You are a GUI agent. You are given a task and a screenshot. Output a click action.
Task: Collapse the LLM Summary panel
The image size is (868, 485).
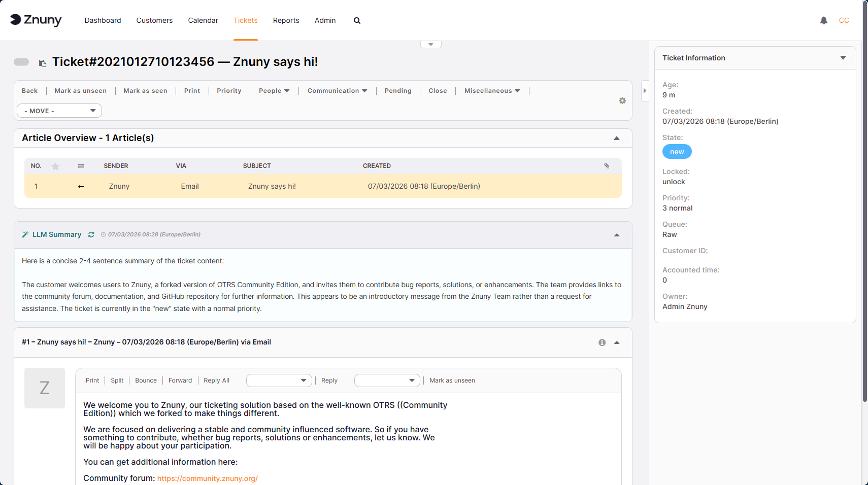pyautogui.click(x=617, y=235)
